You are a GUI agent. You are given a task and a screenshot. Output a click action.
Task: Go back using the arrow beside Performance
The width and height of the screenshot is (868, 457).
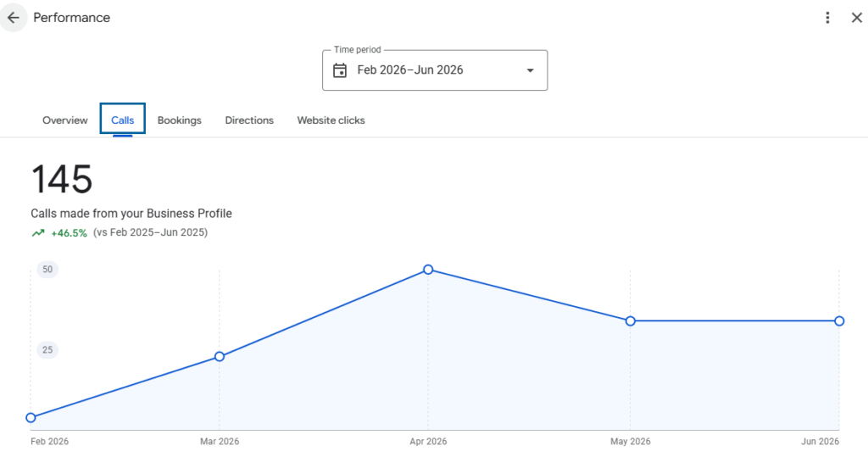tap(13, 18)
